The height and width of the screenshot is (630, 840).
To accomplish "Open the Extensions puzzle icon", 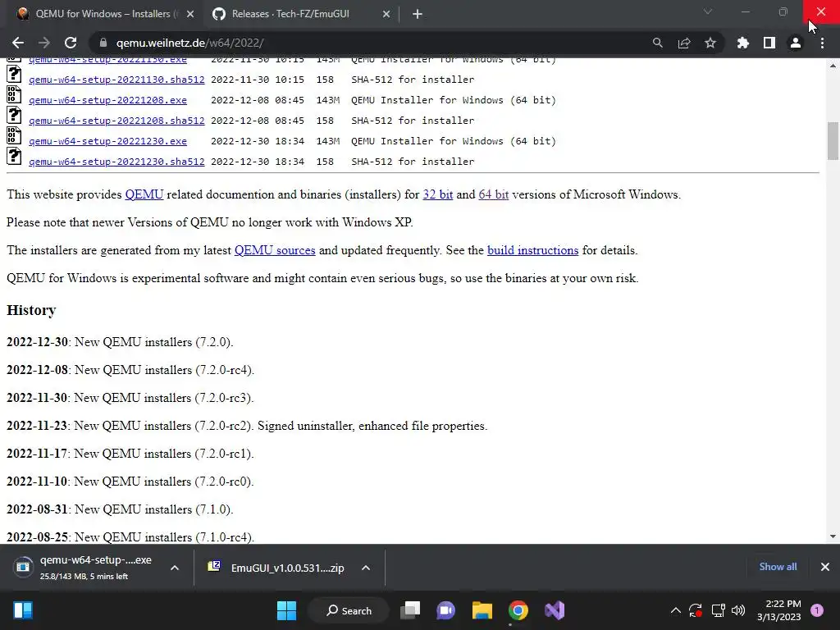I will [742, 43].
